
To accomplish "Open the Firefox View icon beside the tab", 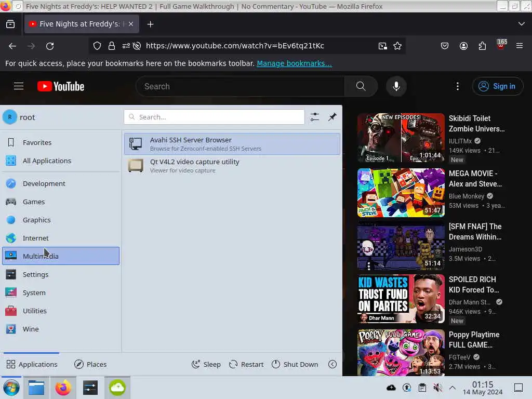I will tap(10, 24).
